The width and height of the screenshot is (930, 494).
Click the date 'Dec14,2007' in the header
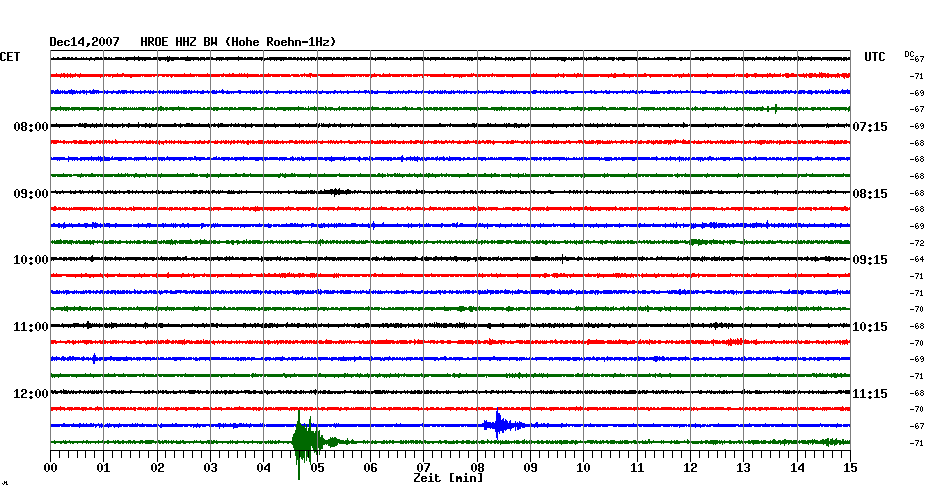click(x=84, y=42)
